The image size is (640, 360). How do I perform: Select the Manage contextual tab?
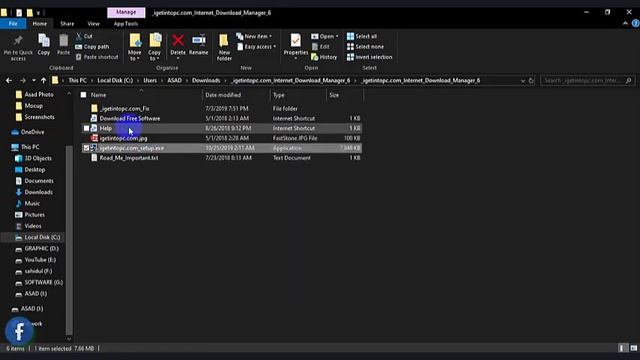click(126, 12)
